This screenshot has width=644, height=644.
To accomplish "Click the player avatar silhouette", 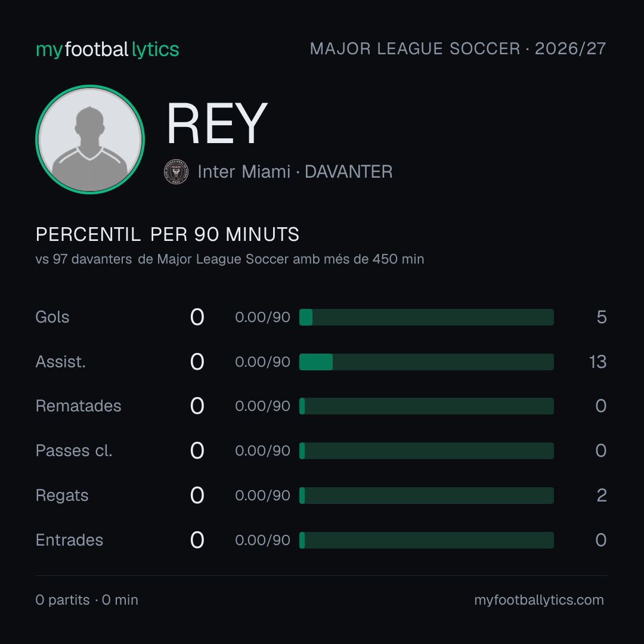I will [x=90, y=140].
